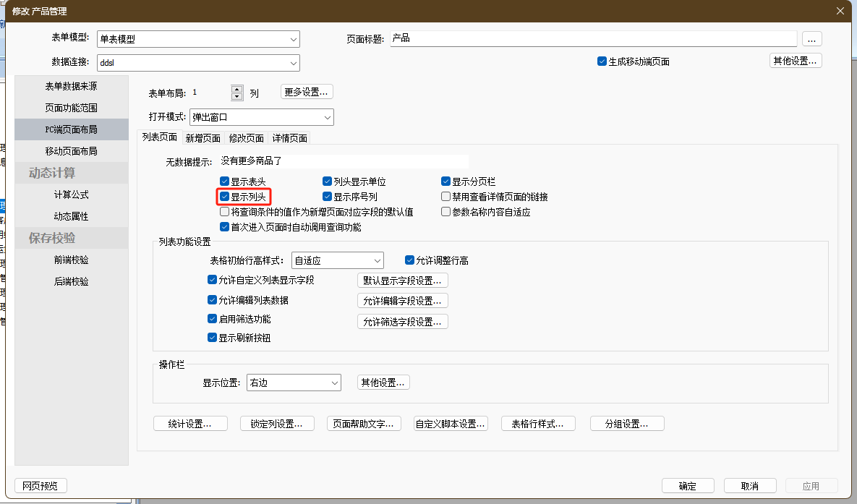Screen dimensions: 857x504
Task: Toggle 允许调整行高 checkbox
Action: [410, 260]
